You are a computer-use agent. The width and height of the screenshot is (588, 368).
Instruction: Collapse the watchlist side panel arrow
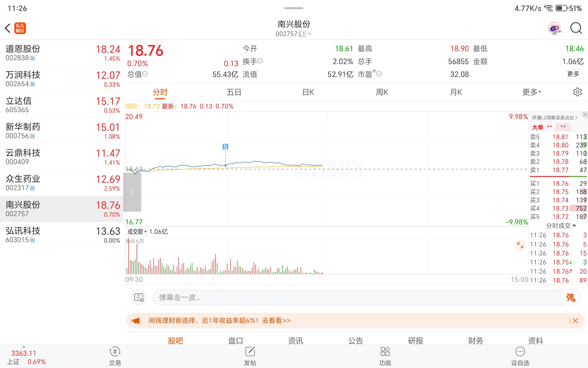[x=132, y=192]
